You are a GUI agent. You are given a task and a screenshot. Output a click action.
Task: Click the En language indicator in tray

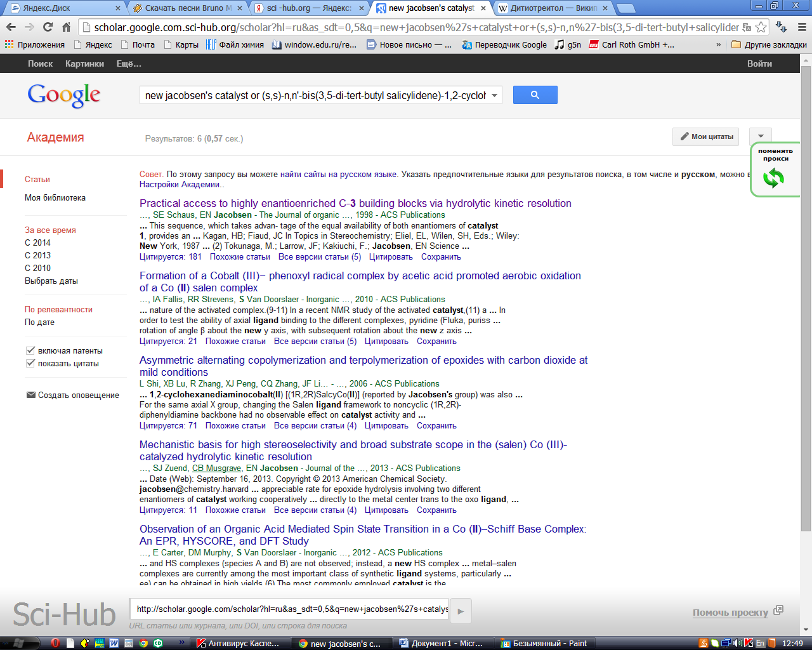(x=760, y=643)
